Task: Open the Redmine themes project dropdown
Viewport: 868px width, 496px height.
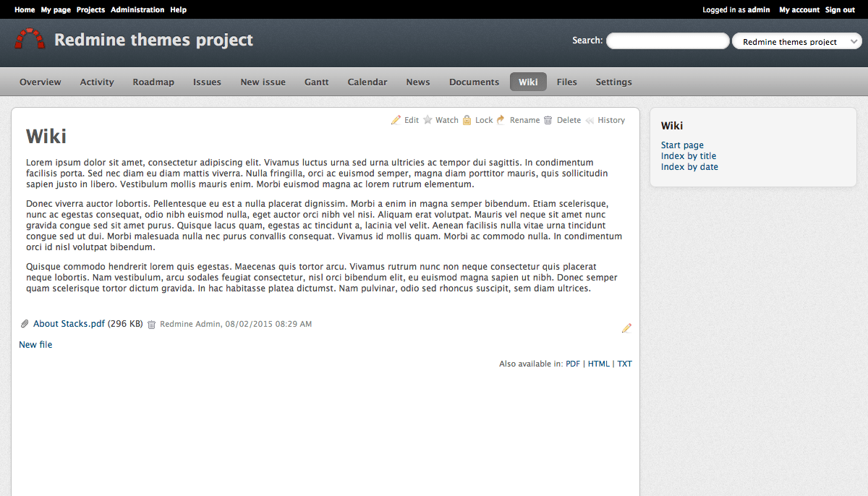Action: coord(797,41)
